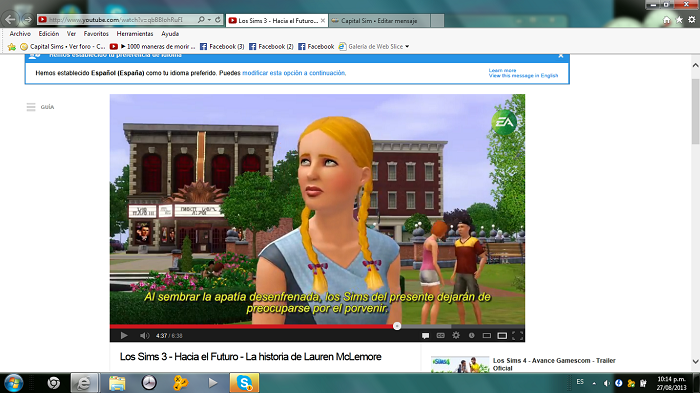This screenshot has width=700, height=393.
Task: Open Skype from the taskbar
Action: [x=244, y=383]
